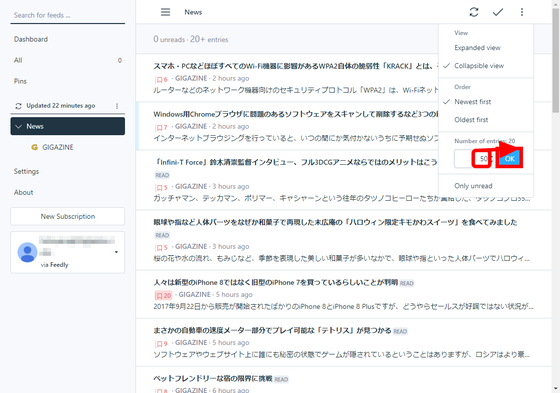560x393 pixels.
Task: Click bookmark count 5 on Infini-T Force article
Action: click(x=161, y=187)
